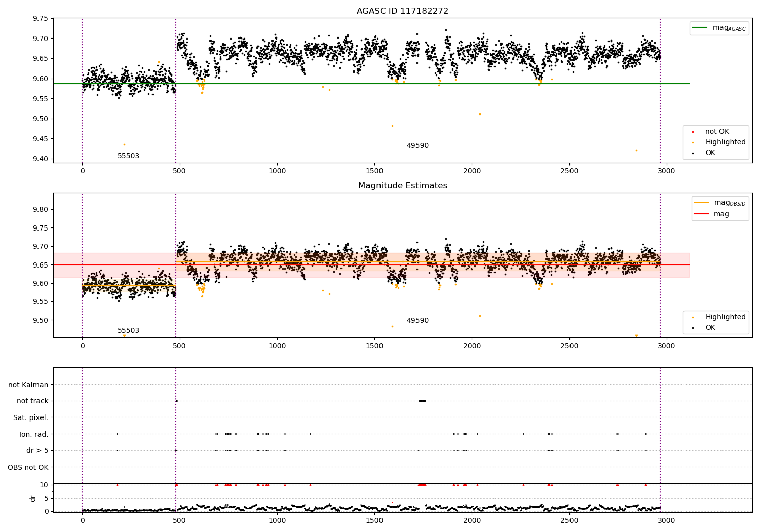Viewport: 760px width, 532px height.
Task: Click the "not Kalman" row label
Action: [x=28, y=385]
